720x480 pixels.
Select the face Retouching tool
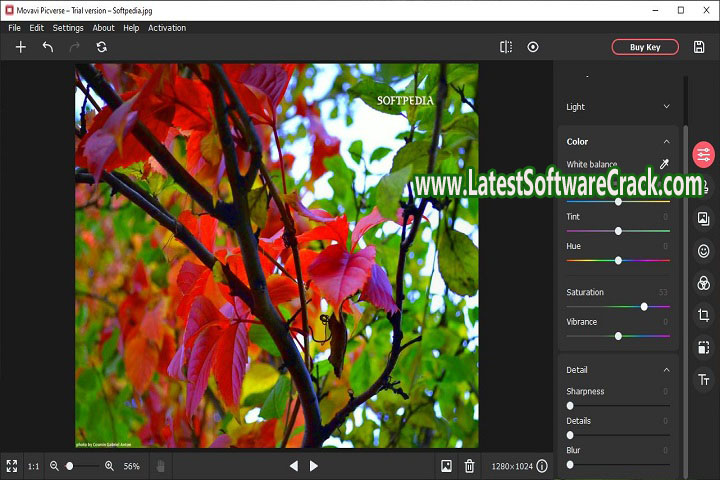tap(703, 251)
